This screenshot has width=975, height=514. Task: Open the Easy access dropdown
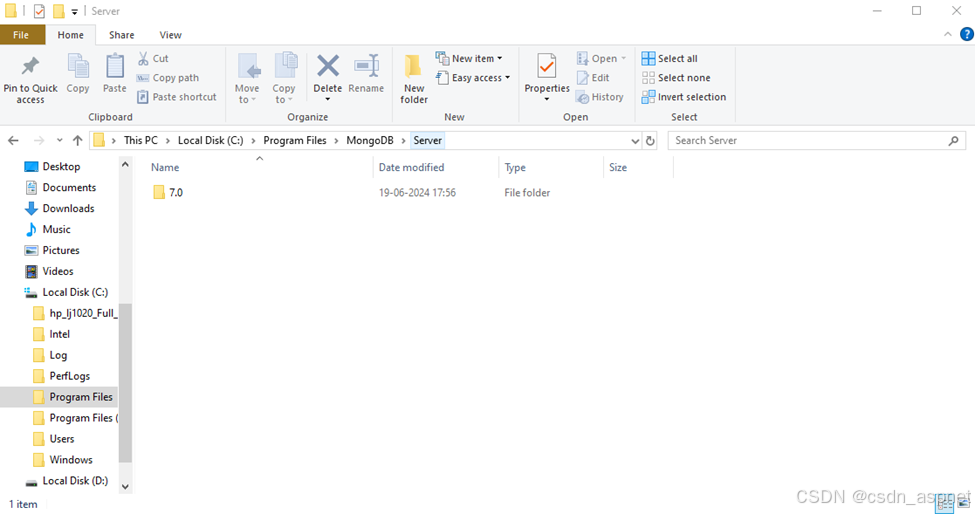pos(473,78)
